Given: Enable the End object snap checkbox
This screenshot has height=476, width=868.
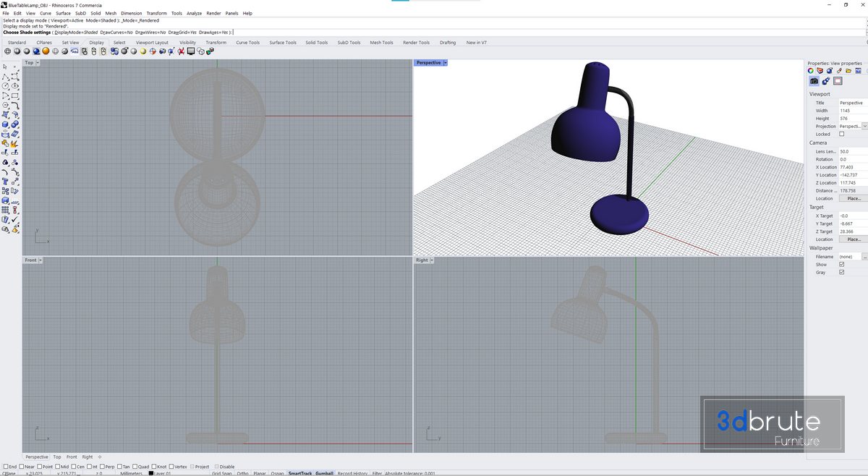Looking at the screenshot, I should pos(6,467).
